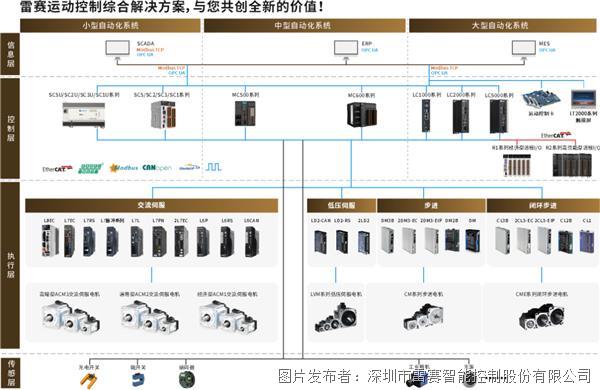Click the DM3B stepper drive image
The image size is (600, 390).
(x=387, y=240)
